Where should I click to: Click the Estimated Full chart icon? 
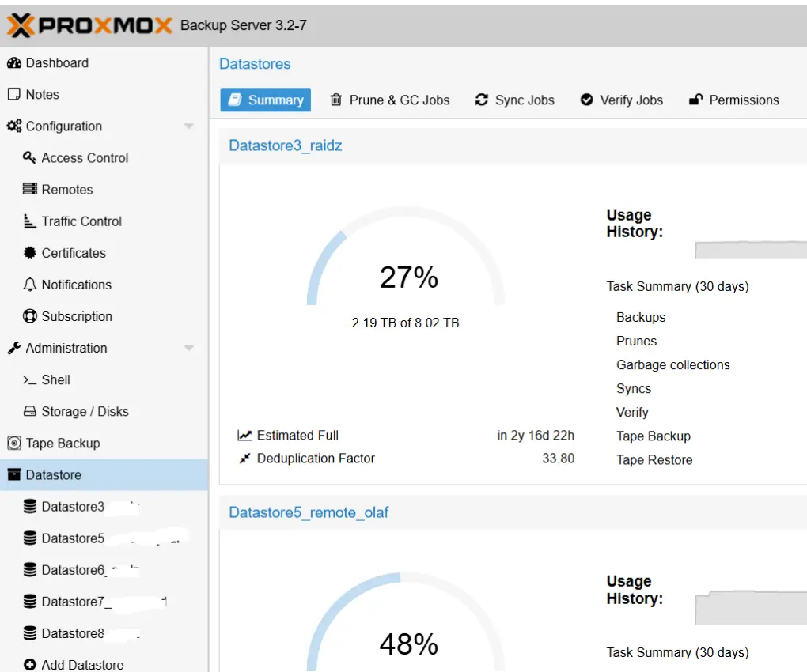point(244,436)
